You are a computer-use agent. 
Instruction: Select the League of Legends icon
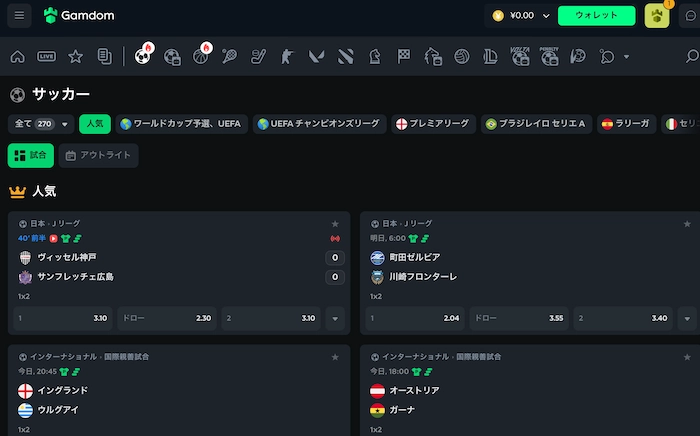click(x=490, y=57)
